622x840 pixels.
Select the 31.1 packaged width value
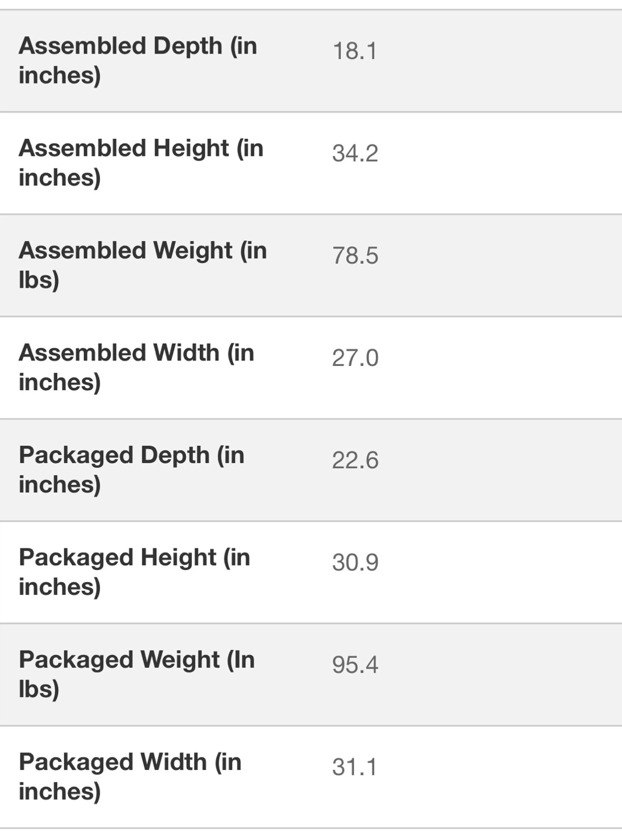pyautogui.click(x=354, y=768)
